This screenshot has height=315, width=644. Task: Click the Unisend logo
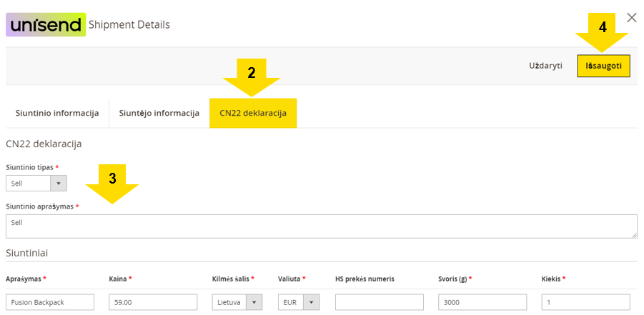point(46,24)
